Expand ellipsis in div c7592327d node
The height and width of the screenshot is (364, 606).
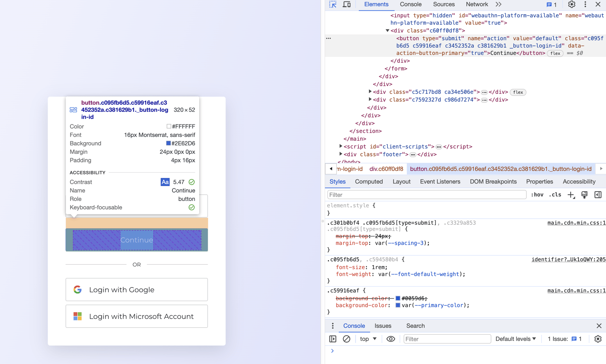484,100
